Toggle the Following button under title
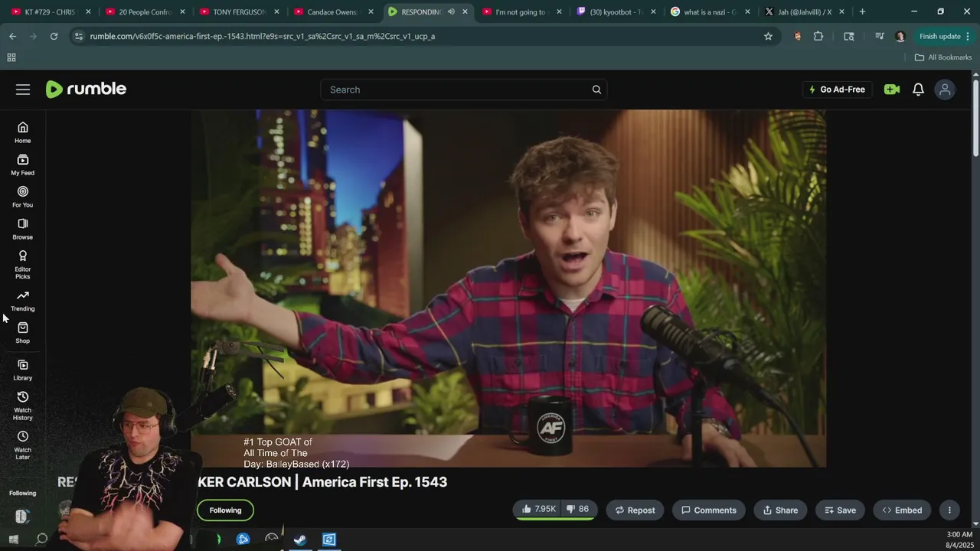Screen dimensions: 980x551 pyautogui.click(x=225, y=510)
